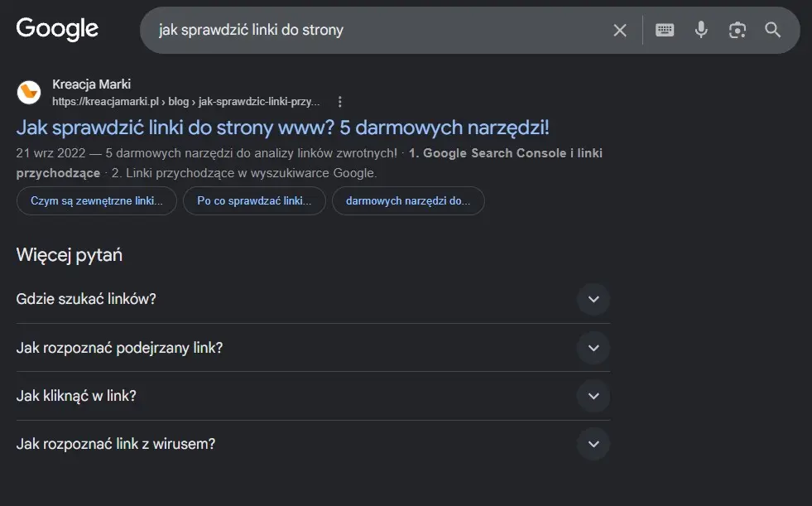Click the Kreacja Marki site name
812x506 pixels.
[x=92, y=84]
